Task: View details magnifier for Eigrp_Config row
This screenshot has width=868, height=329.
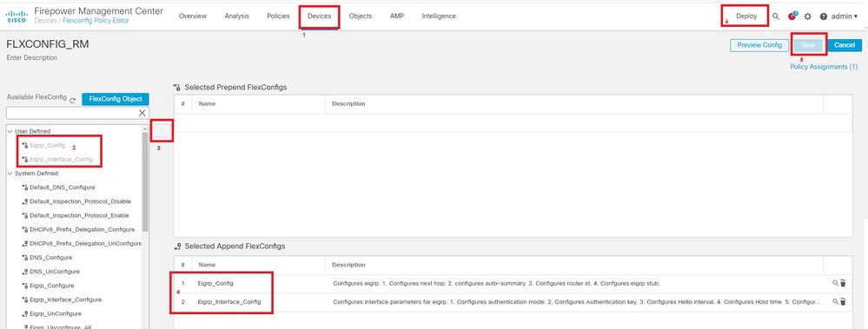Action: coord(835,283)
